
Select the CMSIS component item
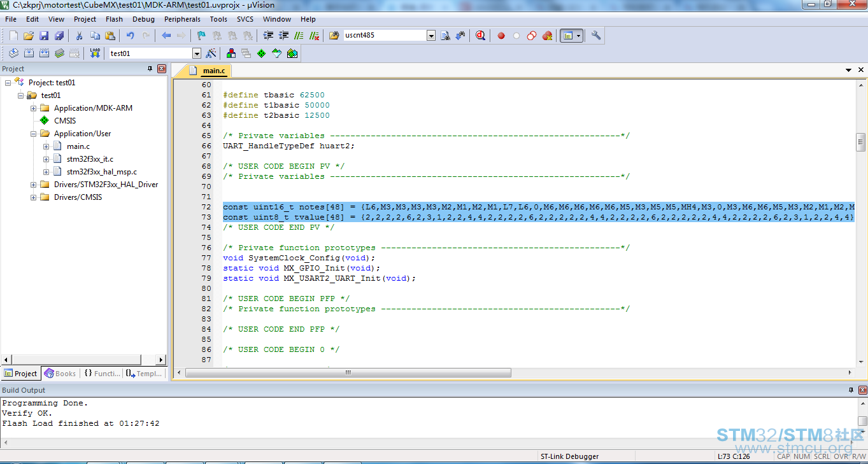coord(65,121)
